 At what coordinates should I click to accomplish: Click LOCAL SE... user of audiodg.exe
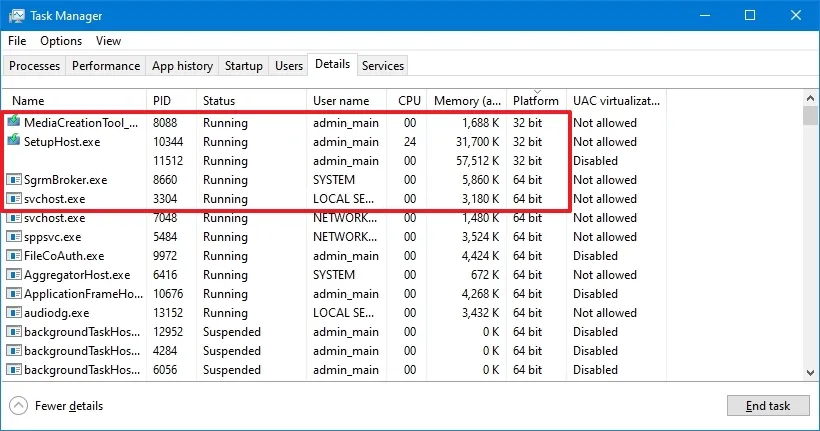click(344, 313)
